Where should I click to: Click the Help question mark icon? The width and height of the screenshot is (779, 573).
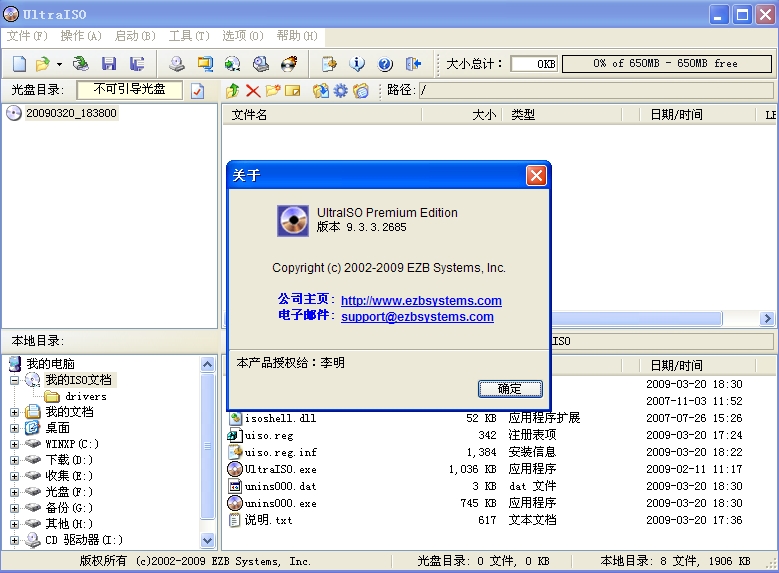pos(385,64)
